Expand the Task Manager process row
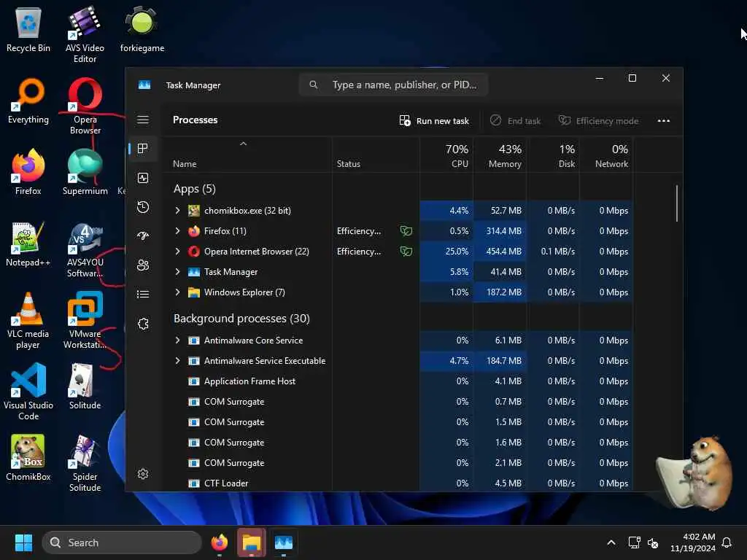The height and width of the screenshot is (560, 747). (177, 271)
